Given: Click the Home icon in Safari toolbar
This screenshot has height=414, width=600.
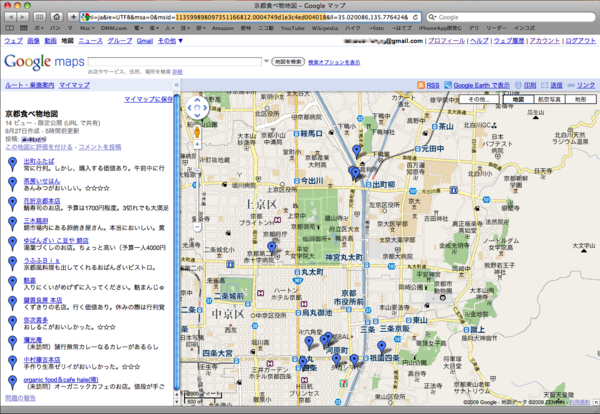Looking at the screenshot, I should (57, 17).
